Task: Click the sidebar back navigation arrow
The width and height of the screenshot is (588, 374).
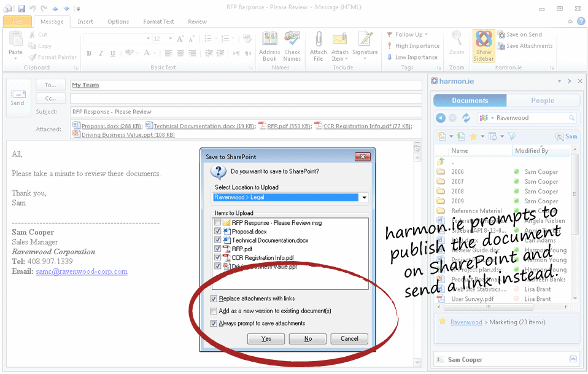Action: [x=441, y=118]
